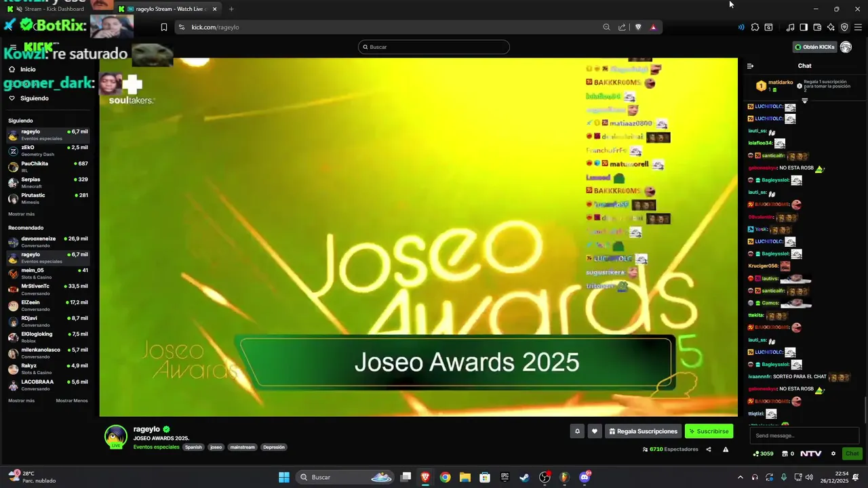Open Discord from taskbar

tap(585, 477)
